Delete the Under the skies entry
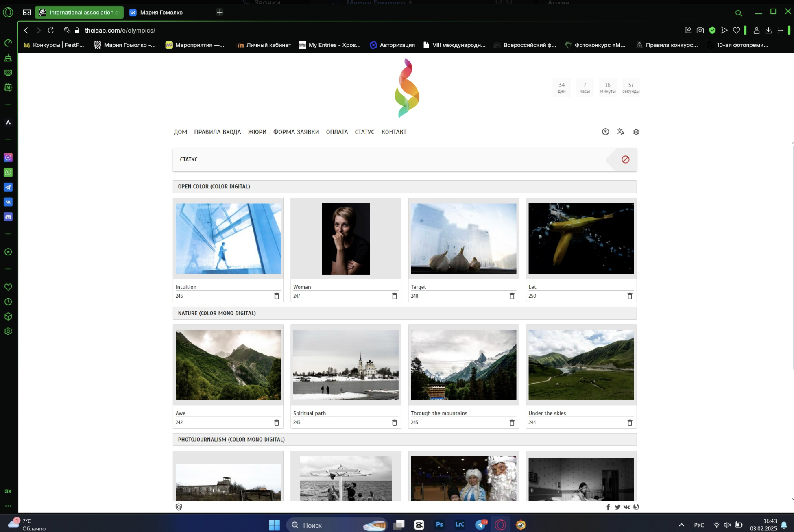794x532 pixels. coord(630,423)
